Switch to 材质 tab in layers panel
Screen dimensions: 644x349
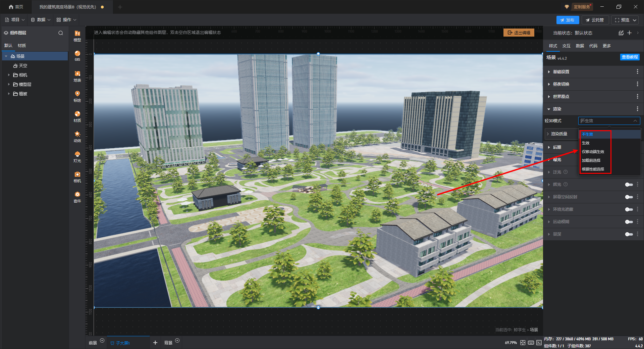tap(22, 46)
